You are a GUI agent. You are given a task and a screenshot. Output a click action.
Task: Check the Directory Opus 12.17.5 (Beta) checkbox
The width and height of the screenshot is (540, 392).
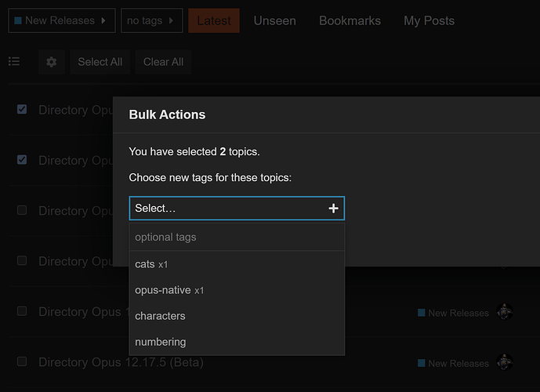(x=22, y=361)
